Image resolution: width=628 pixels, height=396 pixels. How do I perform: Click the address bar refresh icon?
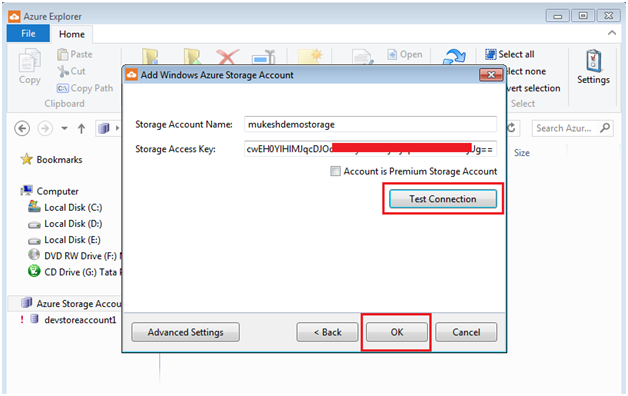[511, 128]
